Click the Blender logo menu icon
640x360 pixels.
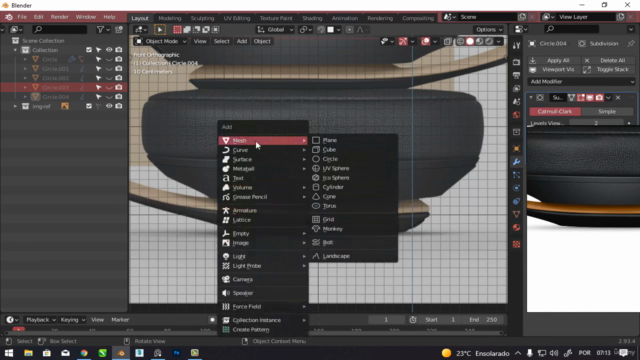click(x=8, y=17)
